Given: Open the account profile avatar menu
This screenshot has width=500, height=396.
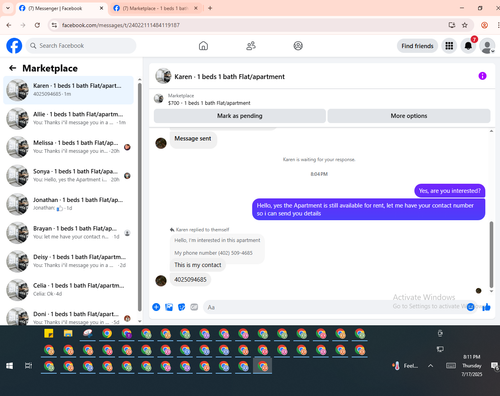Looking at the screenshot, I should coord(487,46).
